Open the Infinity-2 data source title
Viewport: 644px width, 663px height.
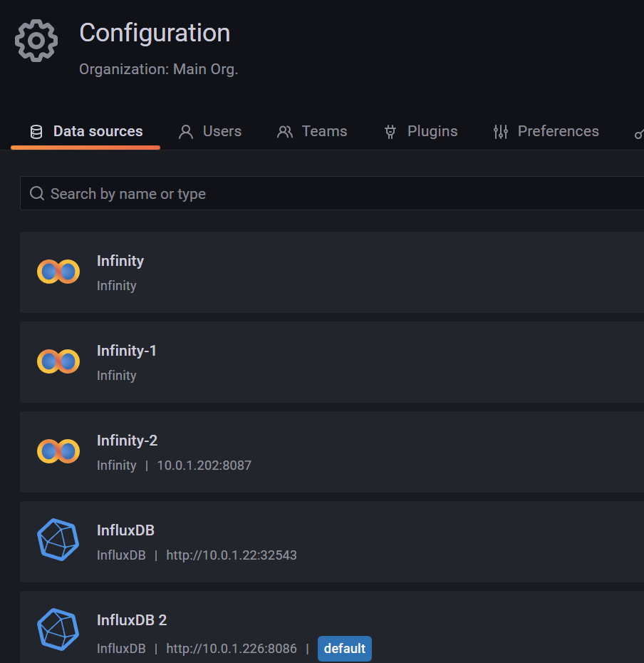click(x=127, y=441)
